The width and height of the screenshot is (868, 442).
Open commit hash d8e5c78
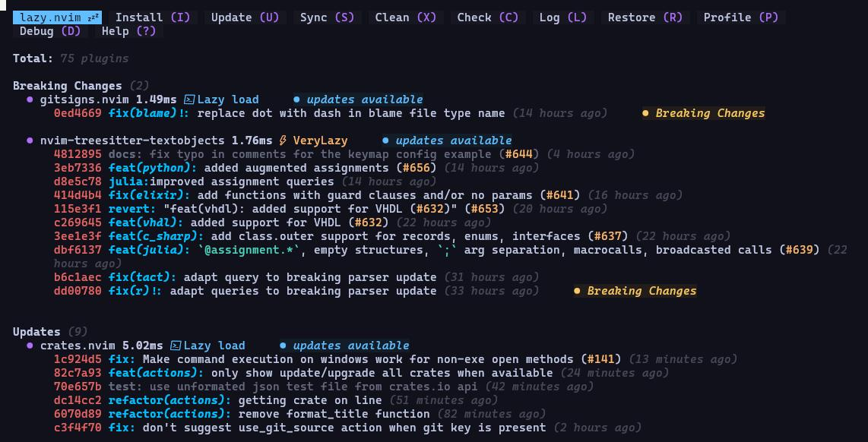78,182
